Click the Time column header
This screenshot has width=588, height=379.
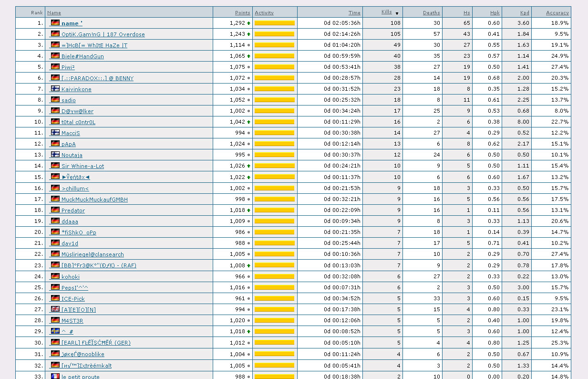coord(354,12)
